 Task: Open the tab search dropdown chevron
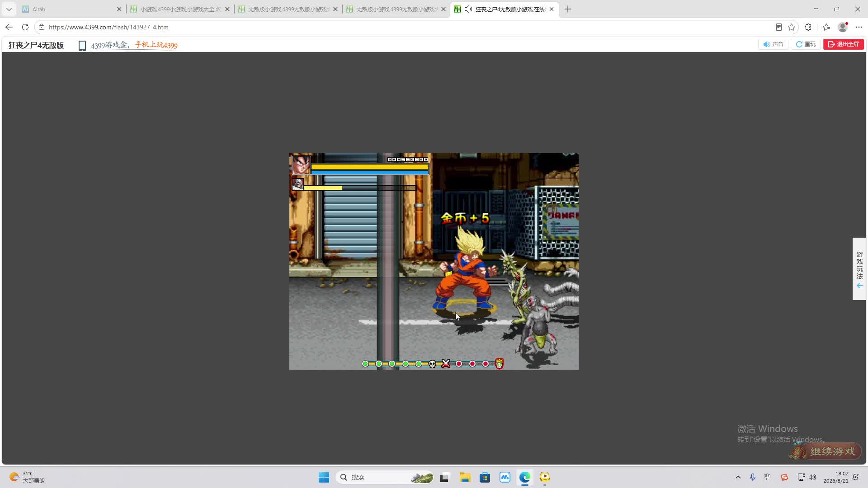[x=9, y=9]
